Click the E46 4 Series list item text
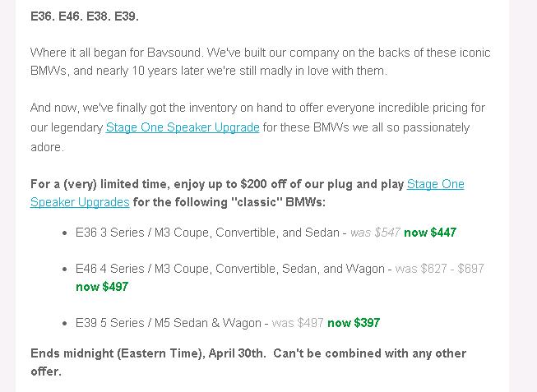The image size is (537, 392). tap(229, 269)
